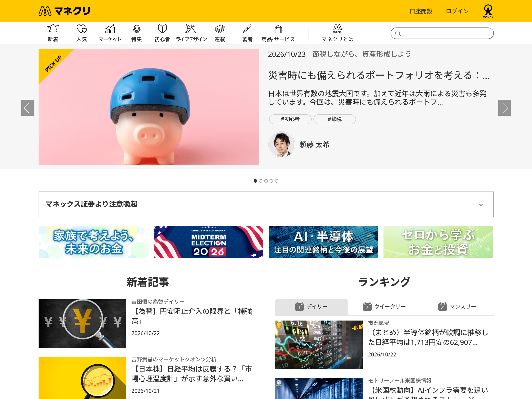Click the ログイン link
The image size is (532, 399).
click(x=457, y=11)
